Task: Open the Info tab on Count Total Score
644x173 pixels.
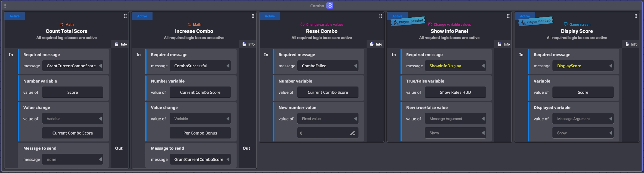Action: pos(121,44)
